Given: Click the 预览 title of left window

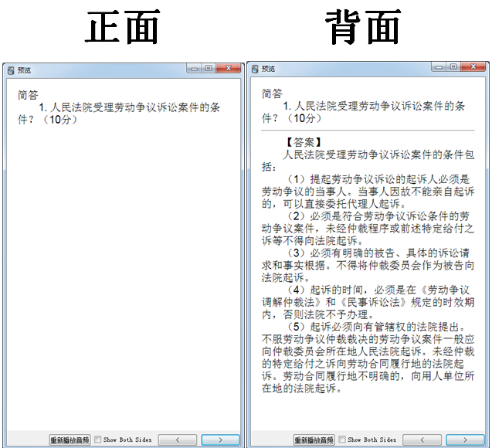Looking at the screenshot, I should pos(24,70).
